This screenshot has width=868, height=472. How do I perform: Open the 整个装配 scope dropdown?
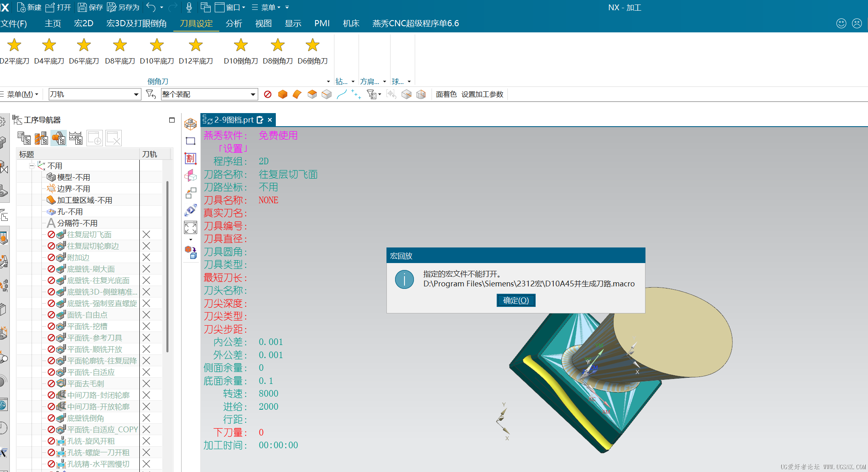click(209, 94)
